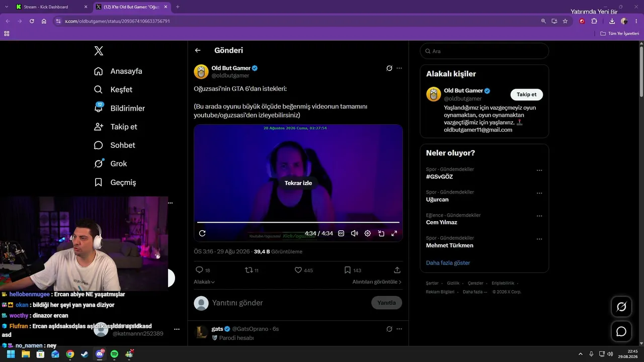Open Chrome downloads
Image resolution: width=644 pixels, height=362 pixels.
(612, 21)
